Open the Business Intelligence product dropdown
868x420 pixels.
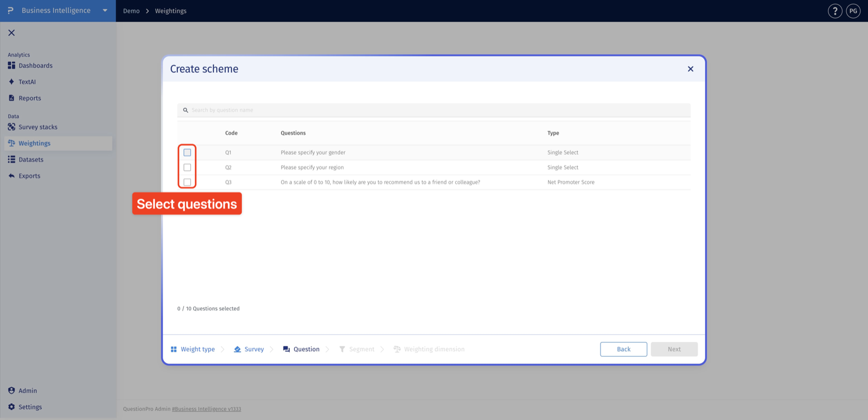pos(105,10)
